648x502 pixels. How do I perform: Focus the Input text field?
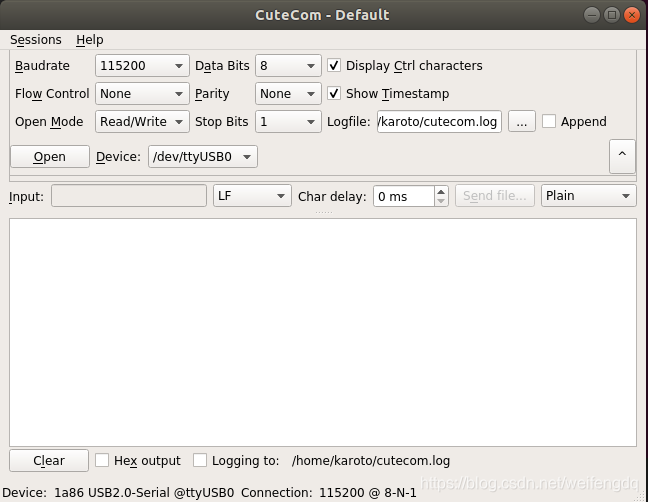pyautogui.click(x=129, y=196)
